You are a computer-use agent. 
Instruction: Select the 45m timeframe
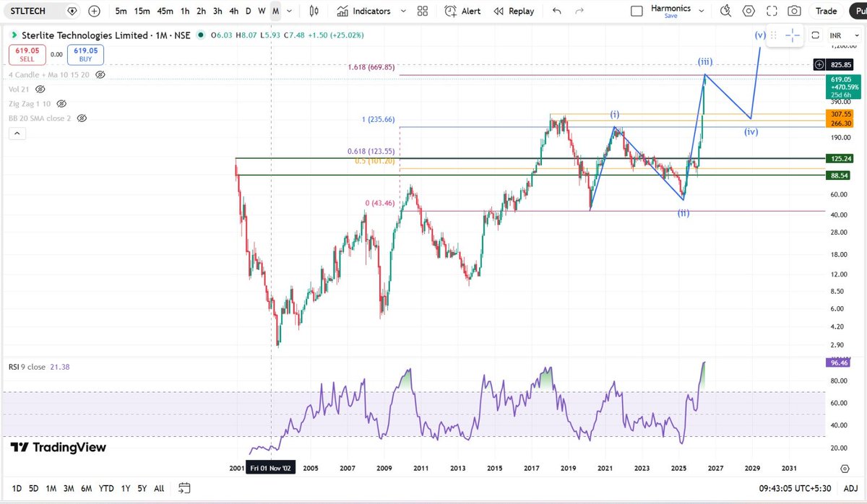click(x=165, y=11)
